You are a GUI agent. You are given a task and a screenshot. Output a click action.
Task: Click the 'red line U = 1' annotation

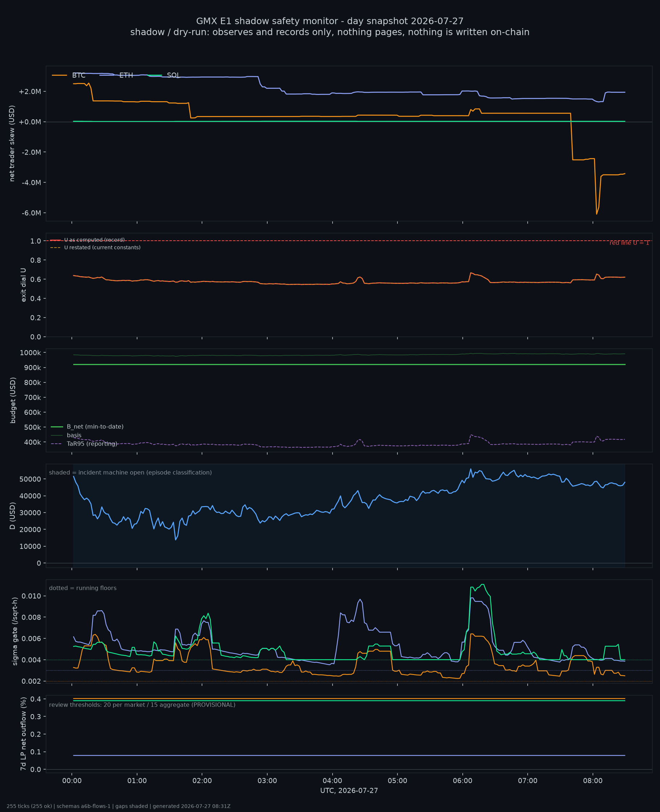[x=629, y=243]
